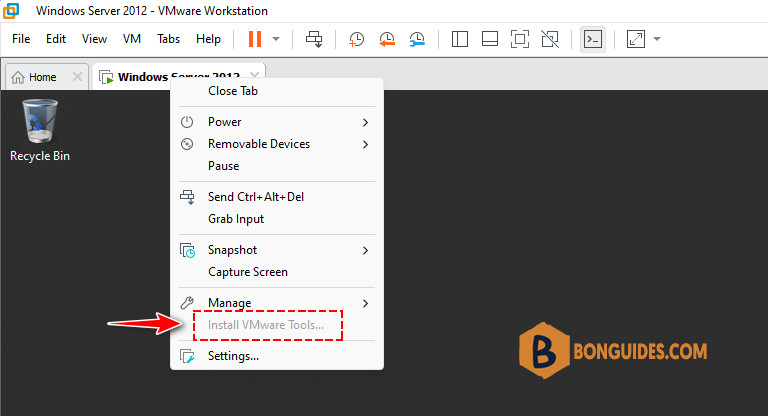This screenshot has height=416, width=768.
Task: Expand Removable Devices submenu
Action: 277,144
